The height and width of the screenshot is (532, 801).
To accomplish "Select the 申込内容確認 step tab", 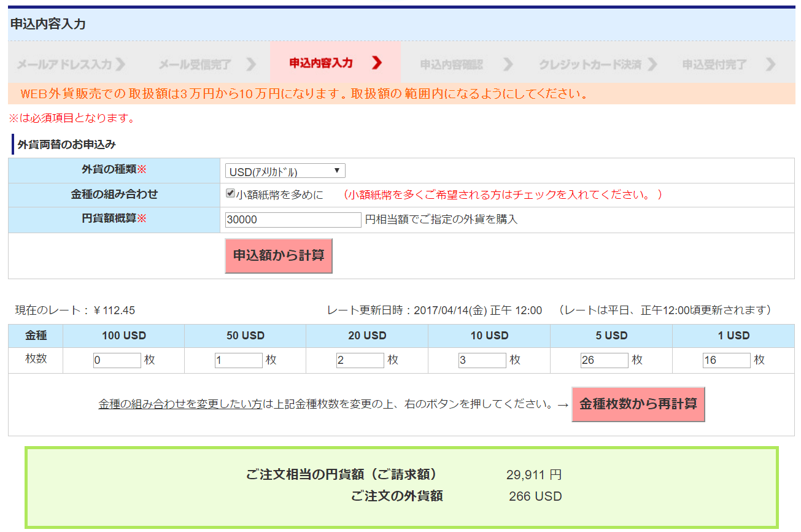I will coord(452,64).
